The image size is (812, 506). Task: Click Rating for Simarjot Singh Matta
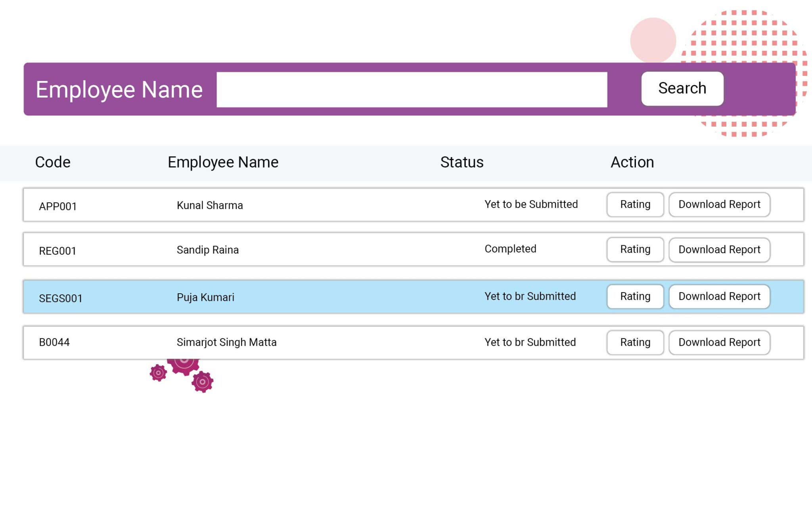635,342
